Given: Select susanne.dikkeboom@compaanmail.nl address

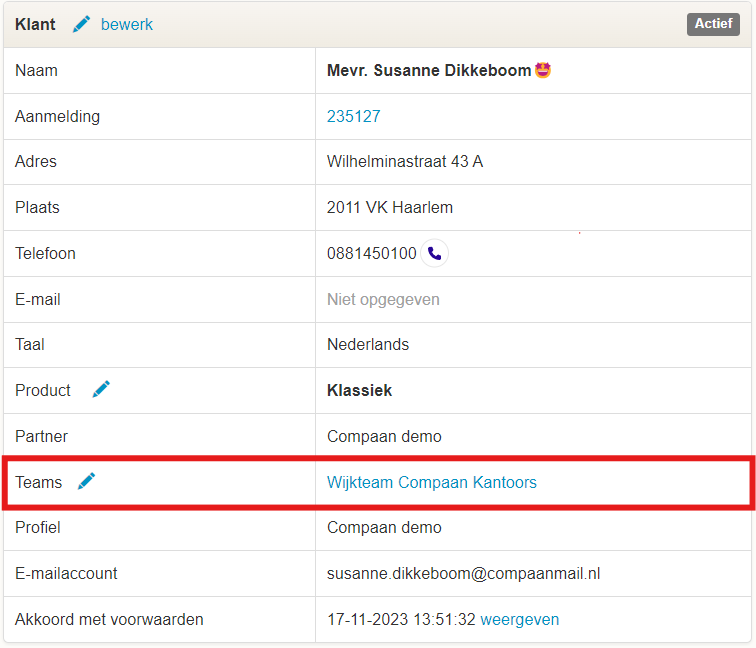Looking at the screenshot, I should pos(463,573).
